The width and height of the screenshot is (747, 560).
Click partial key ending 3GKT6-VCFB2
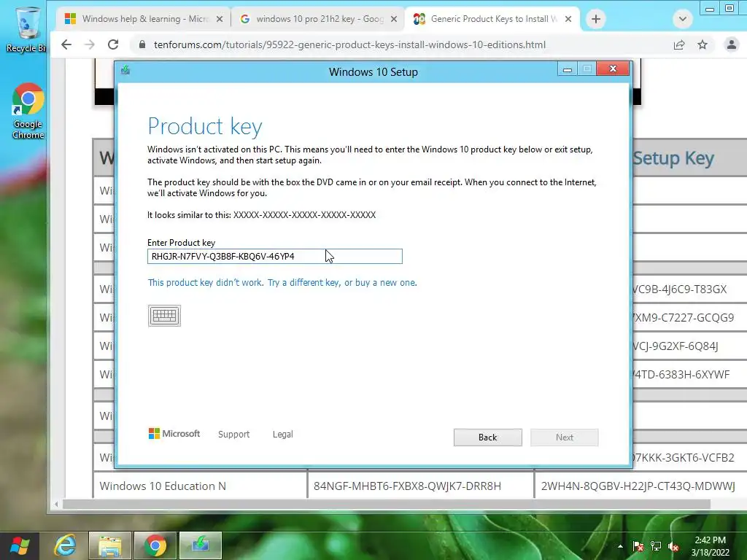tap(684, 458)
